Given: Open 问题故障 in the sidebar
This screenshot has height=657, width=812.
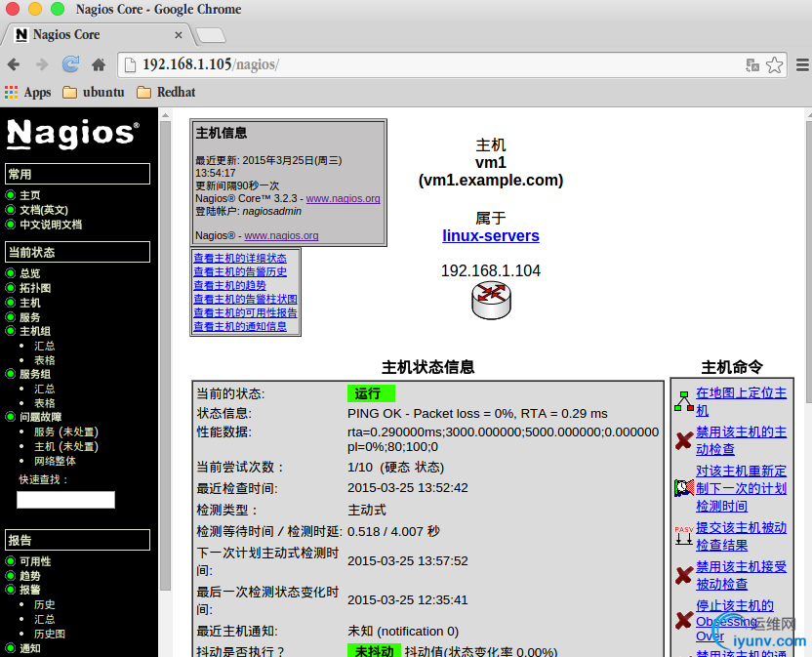Looking at the screenshot, I should (40, 417).
